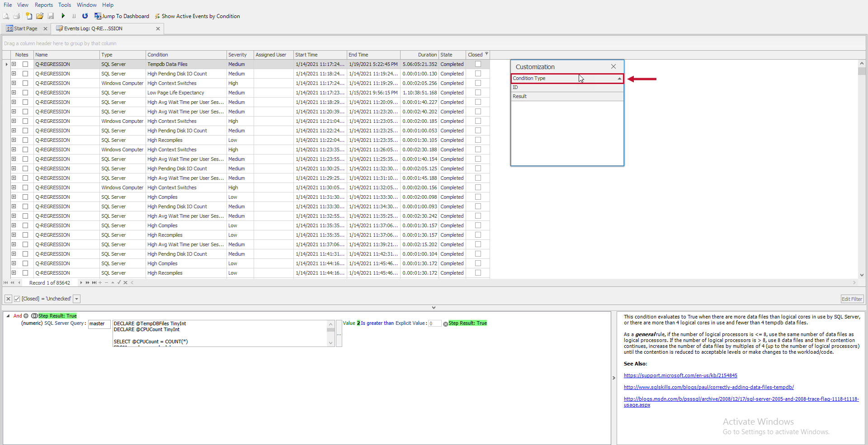Screen dimensions: 868x445
Task: Check the selection checkbox on the Tempdb Data Files row
Action: point(25,64)
